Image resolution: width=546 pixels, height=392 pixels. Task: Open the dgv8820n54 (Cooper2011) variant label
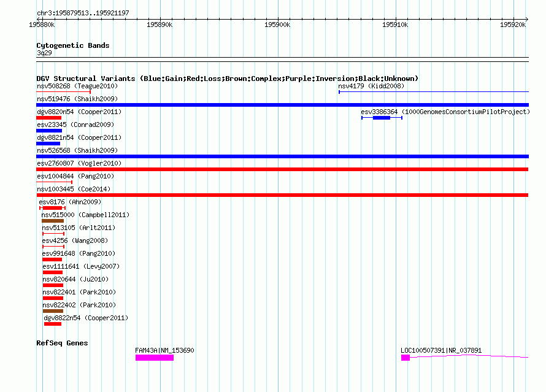(x=79, y=112)
